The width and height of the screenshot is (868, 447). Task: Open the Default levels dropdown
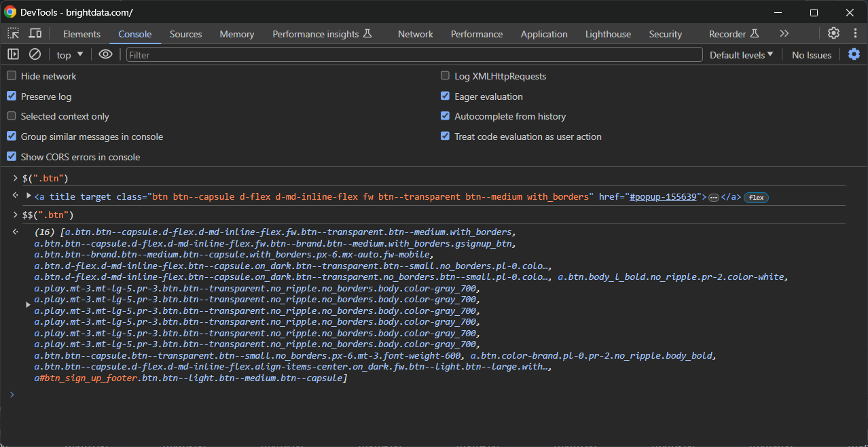(x=740, y=54)
